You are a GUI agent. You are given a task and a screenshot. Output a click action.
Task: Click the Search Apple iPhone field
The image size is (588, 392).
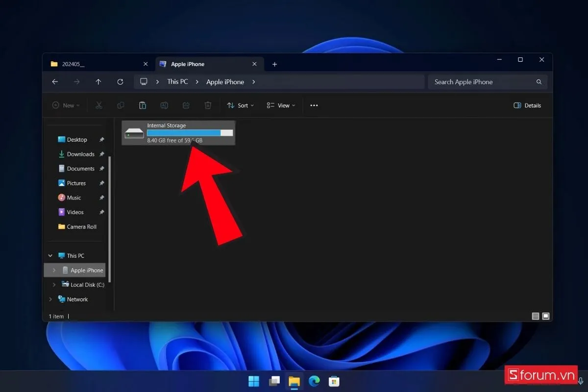[x=483, y=82]
